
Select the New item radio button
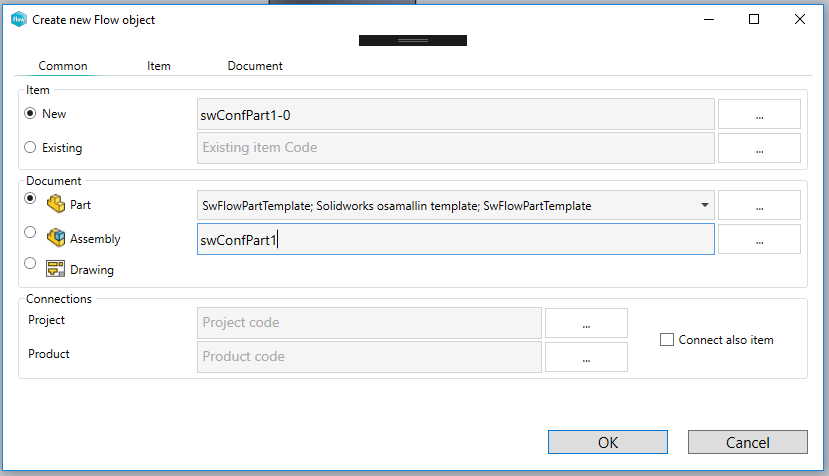(x=30, y=114)
